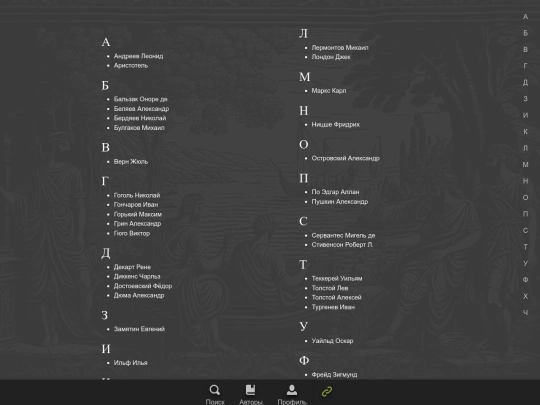
Task: Go to letter С in the side index
Action: (x=525, y=230)
